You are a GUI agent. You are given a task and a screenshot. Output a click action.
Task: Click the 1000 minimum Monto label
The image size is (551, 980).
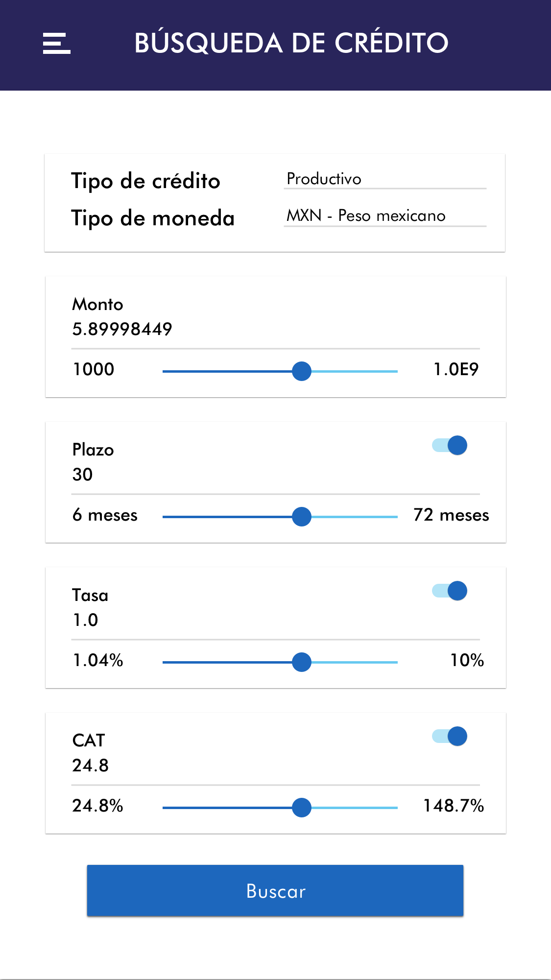[94, 369]
